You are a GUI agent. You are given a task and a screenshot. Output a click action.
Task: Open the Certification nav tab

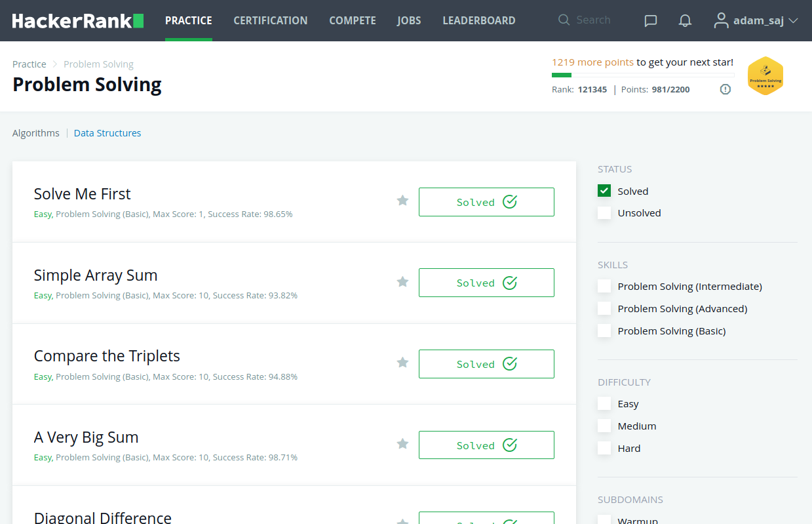(x=271, y=20)
